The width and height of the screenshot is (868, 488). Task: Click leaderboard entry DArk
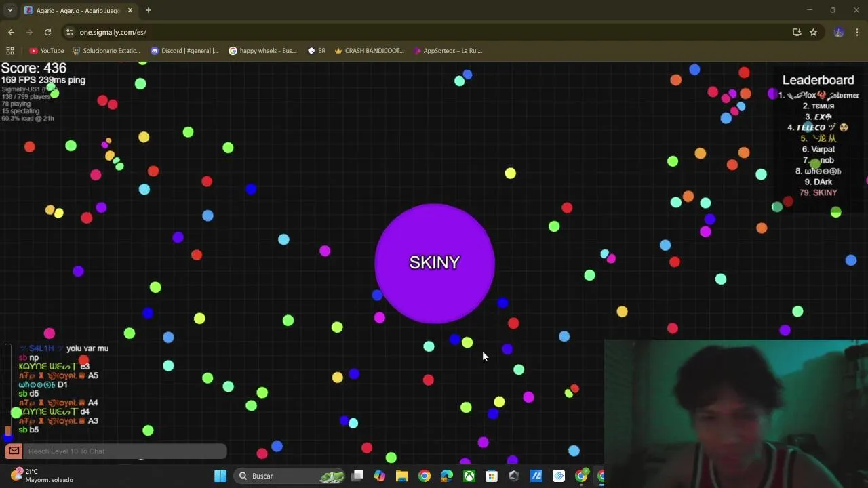tap(818, 182)
